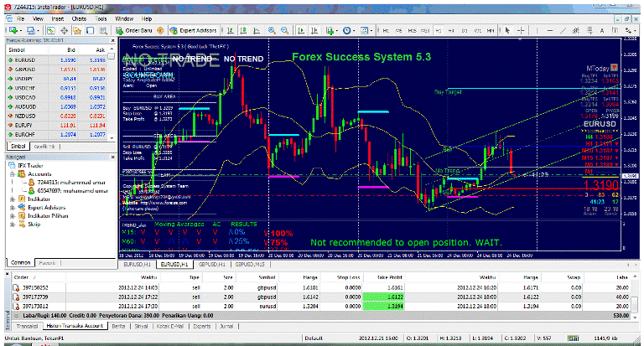Click the red MToday arrow box
Image resolution: width=644 pixels, height=346 pixels.
coord(614,67)
